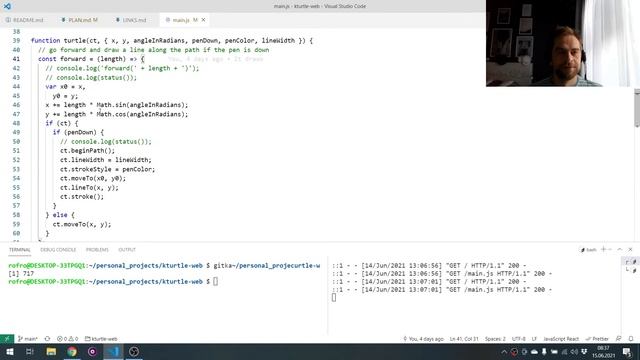640x360 pixels.
Task: Open notifications bell in status bar
Action: tap(631, 339)
